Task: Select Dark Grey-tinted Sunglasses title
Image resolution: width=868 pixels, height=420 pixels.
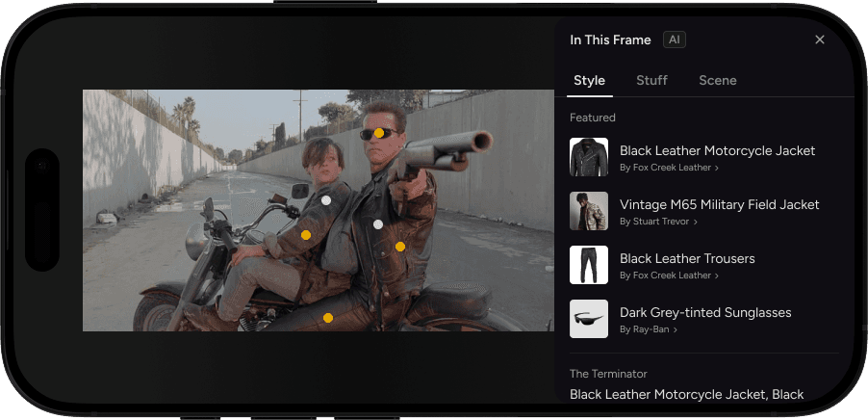Action: [705, 312]
